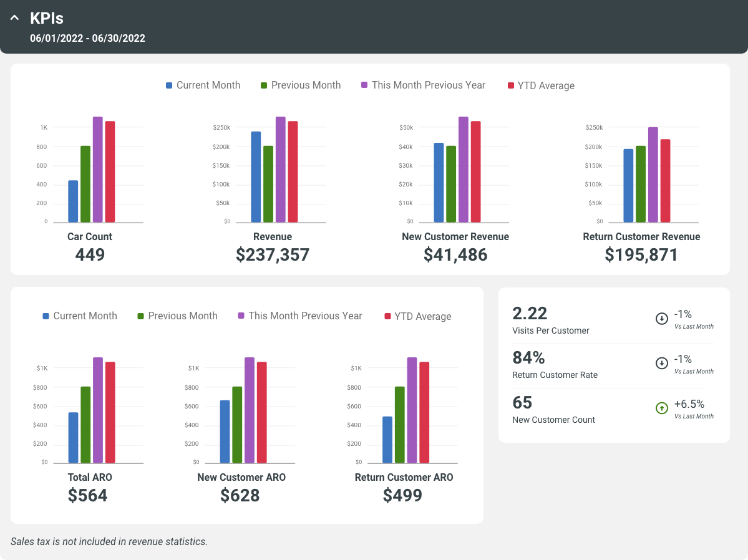The width and height of the screenshot is (748, 560).
Task: Click the Car Count chart title
Action: (x=90, y=236)
